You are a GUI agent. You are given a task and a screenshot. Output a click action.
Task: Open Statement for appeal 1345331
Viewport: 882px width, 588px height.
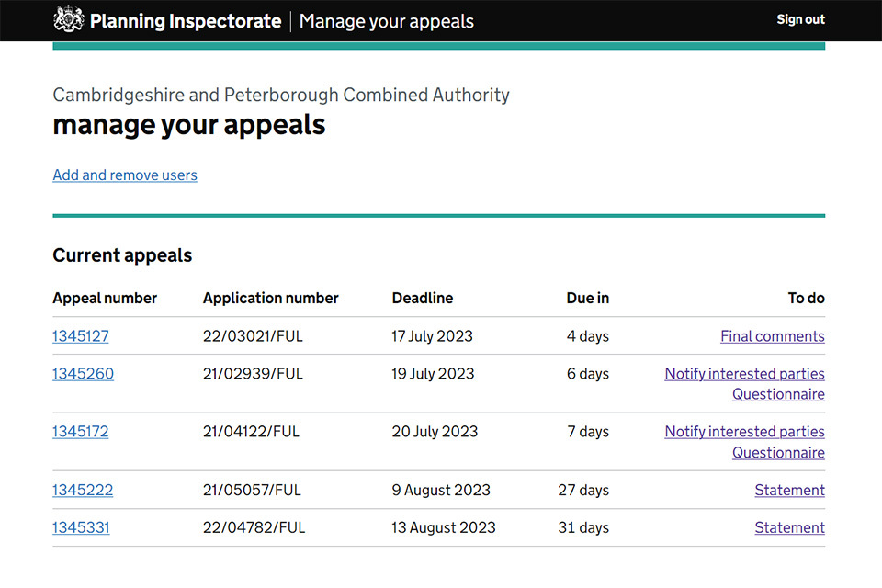789,527
